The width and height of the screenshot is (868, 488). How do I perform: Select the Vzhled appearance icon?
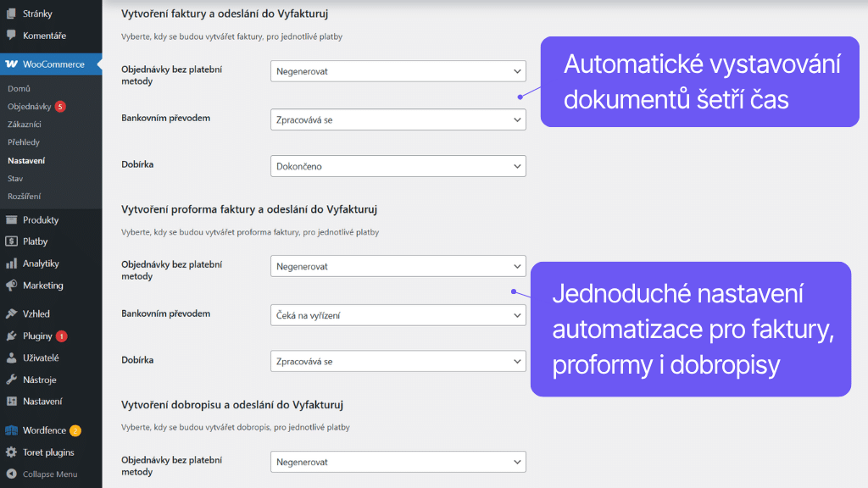(x=10, y=313)
